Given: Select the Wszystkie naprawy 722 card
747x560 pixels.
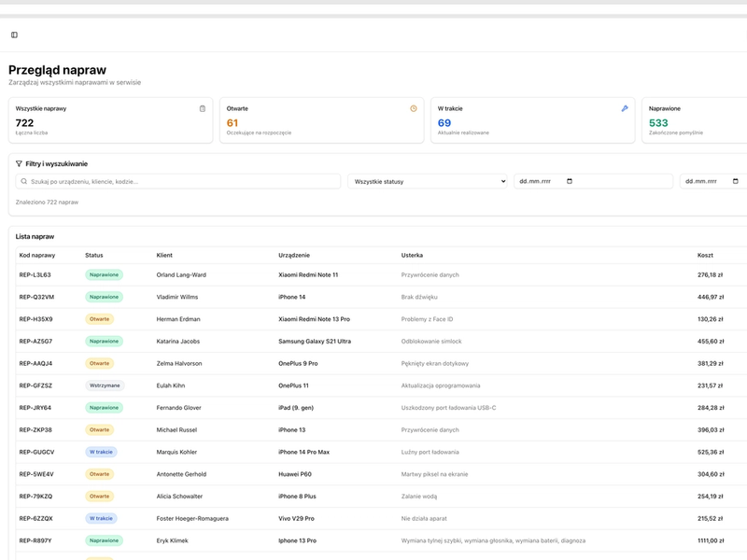Looking at the screenshot, I should point(110,120).
